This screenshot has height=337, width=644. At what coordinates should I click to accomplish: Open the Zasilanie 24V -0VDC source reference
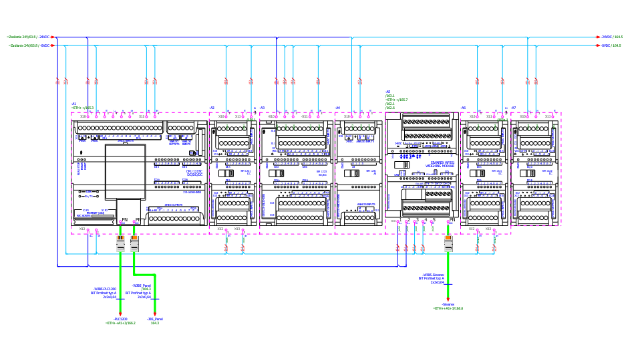pyautogui.click(x=29, y=46)
